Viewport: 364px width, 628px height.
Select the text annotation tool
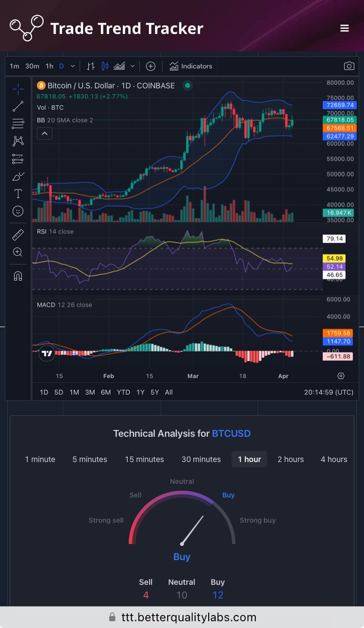18,194
